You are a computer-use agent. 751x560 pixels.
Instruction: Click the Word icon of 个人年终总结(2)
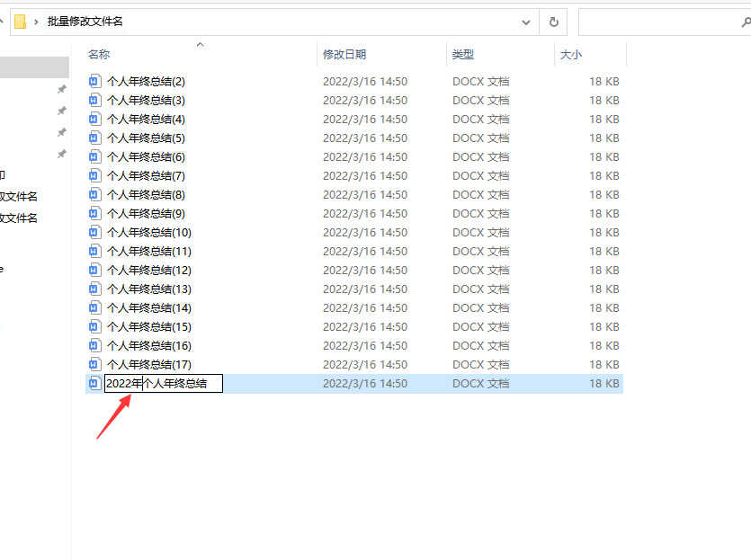(x=94, y=81)
